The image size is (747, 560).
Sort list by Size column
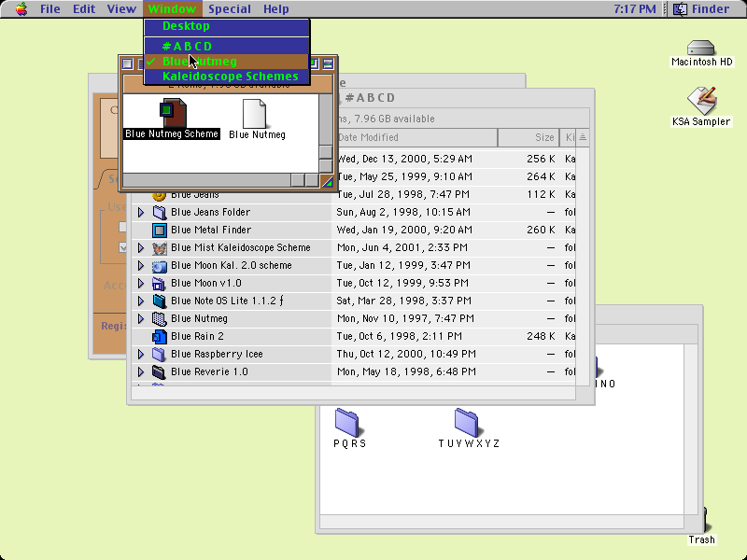529,137
